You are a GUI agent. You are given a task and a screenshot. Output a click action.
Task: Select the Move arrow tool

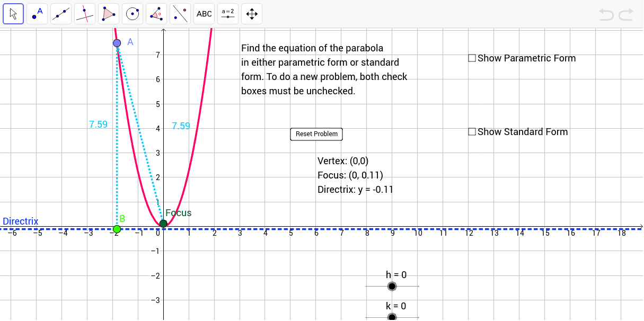pyautogui.click(x=13, y=14)
